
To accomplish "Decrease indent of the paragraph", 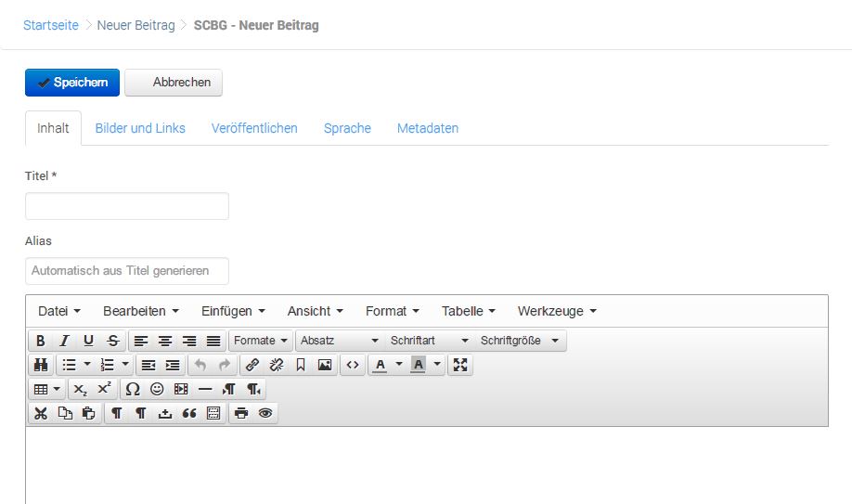I will tap(148, 365).
